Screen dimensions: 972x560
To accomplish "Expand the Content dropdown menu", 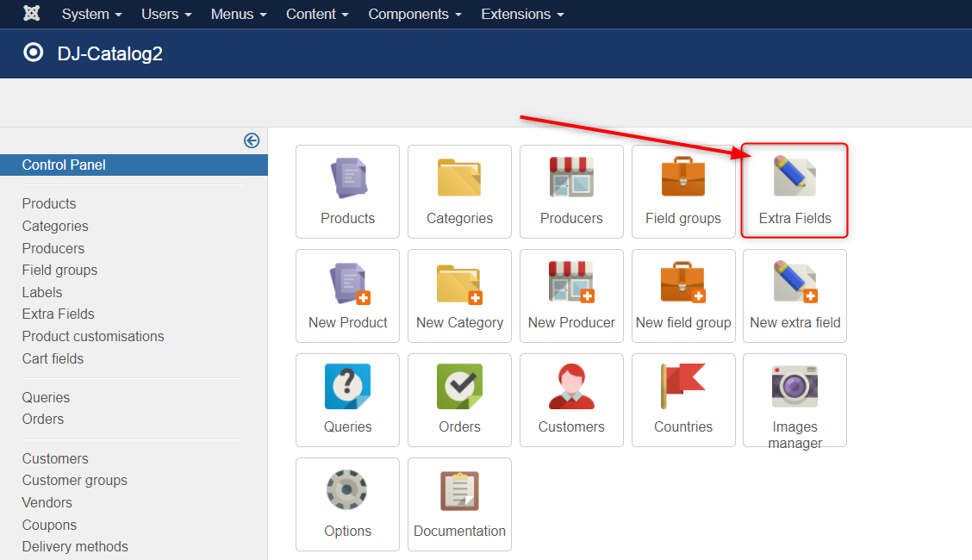I will tap(317, 14).
